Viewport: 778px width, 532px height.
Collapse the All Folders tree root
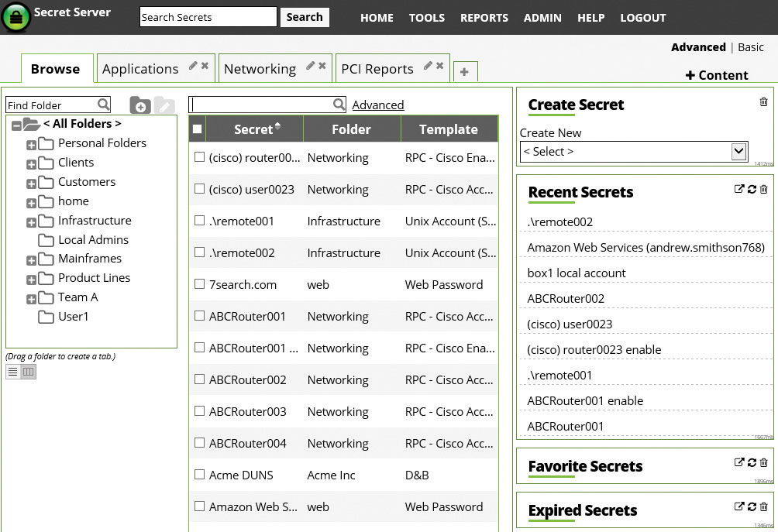click(16, 125)
